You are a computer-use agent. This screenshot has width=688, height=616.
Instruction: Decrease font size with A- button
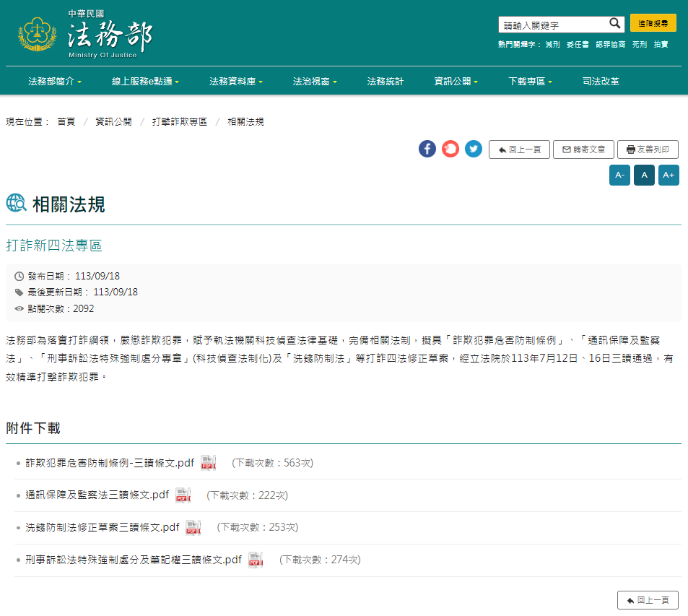tap(619, 175)
